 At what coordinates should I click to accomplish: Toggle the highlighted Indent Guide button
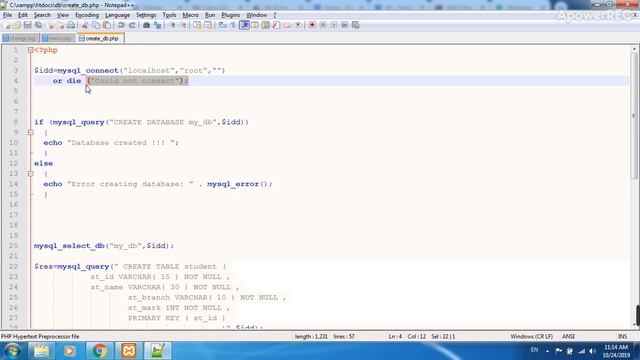click(x=244, y=25)
